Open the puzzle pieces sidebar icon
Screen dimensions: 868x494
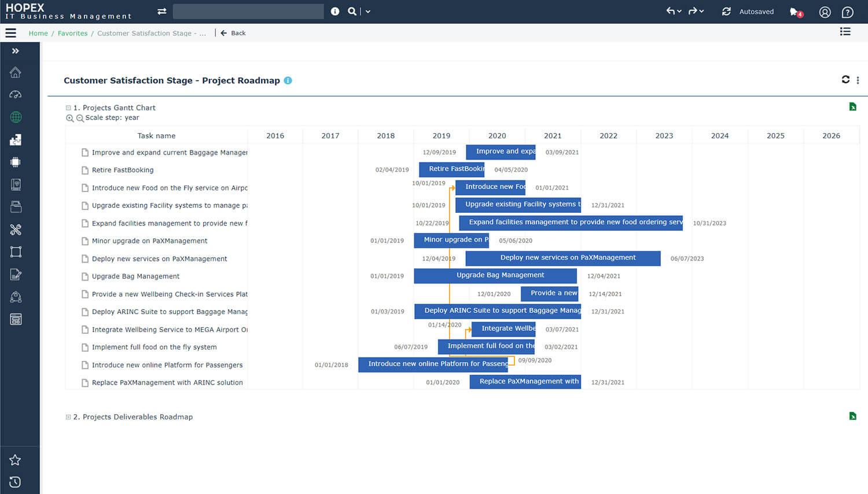coord(16,139)
